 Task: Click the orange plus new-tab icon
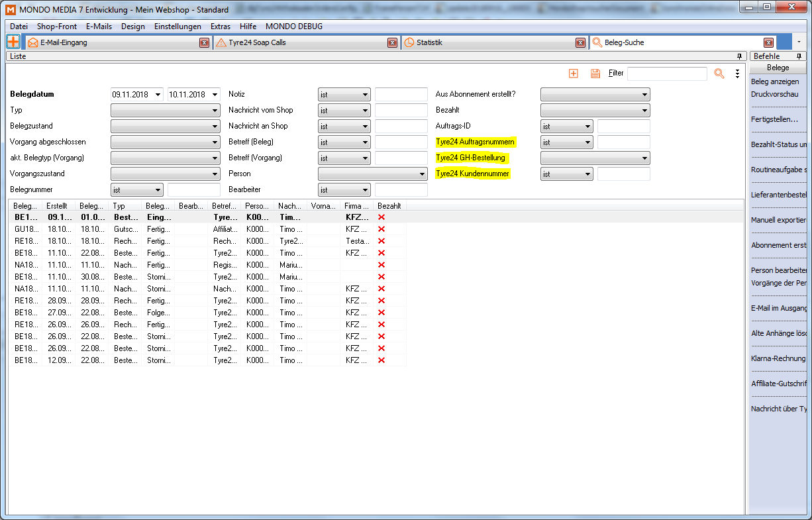(x=13, y=42)
